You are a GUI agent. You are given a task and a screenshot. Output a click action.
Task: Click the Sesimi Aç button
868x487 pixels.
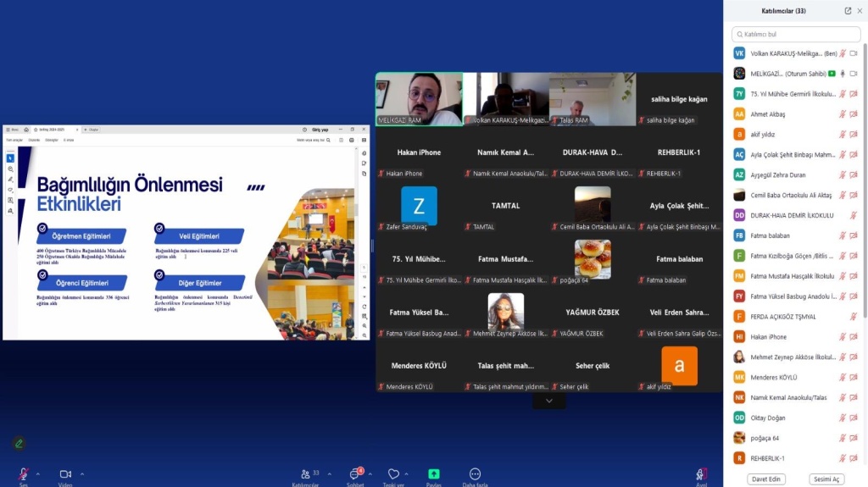click(x=826, y=479)
